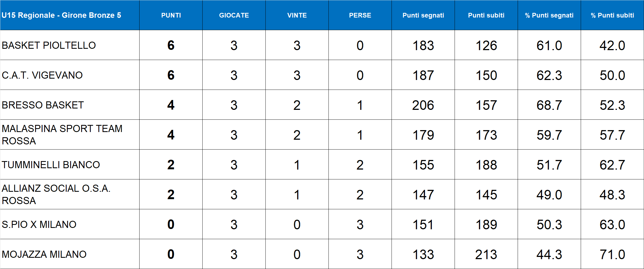644x269 pixels.
Task: Click the MOJAZZA MILANO team name
Action: 44,254
